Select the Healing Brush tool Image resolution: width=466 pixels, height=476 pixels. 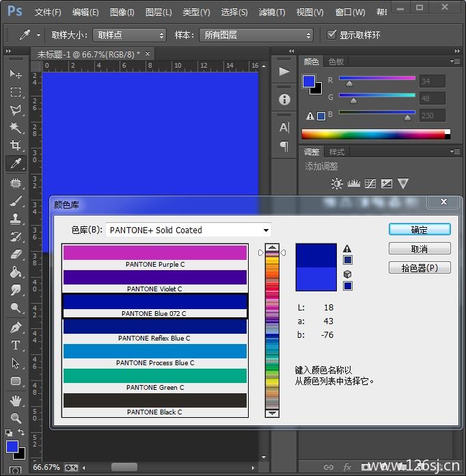16,183
